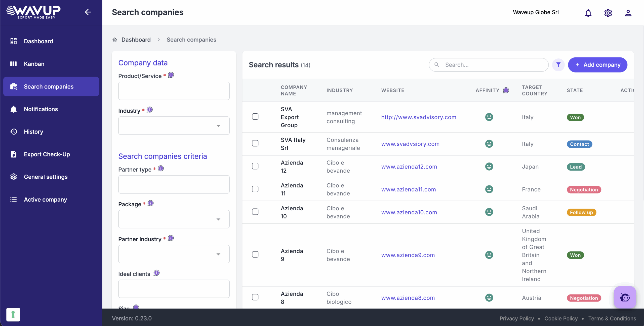The width and height of the screenshot is (644, 326).
Task: Select the Azienda 12 row checkbox
Action: (x=255, y=166)
